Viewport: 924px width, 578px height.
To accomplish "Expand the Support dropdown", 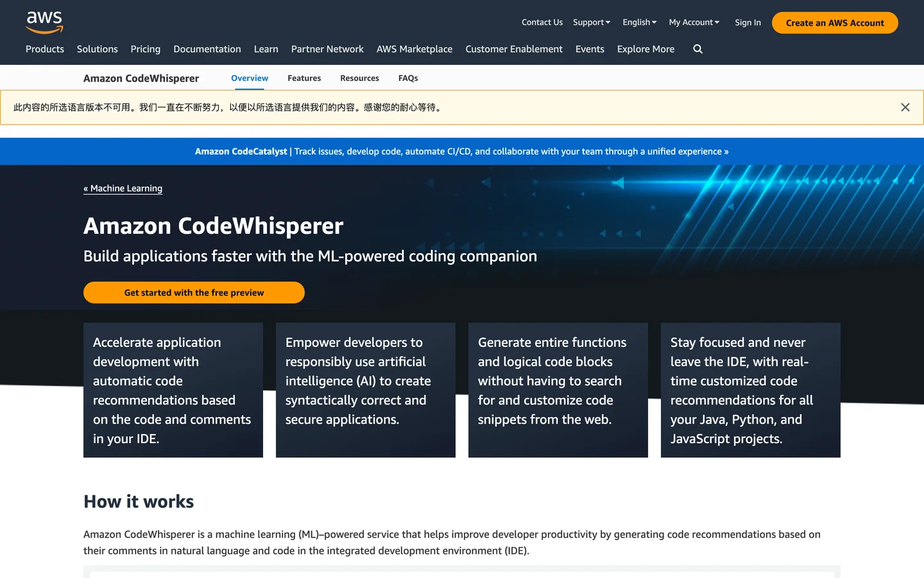I will pos(592,22).
